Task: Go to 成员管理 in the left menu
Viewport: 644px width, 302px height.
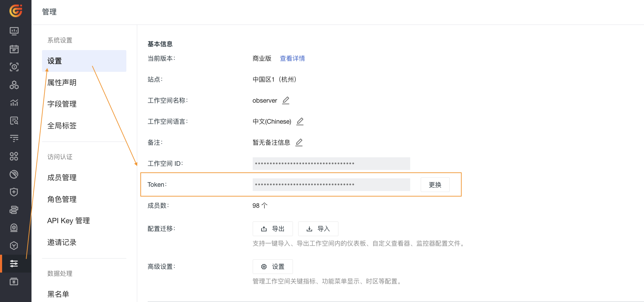Action: coord(62,178)
